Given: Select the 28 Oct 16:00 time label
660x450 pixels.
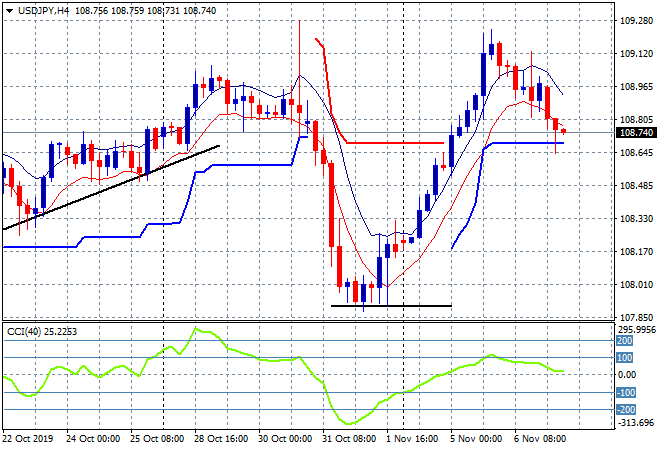Looking at the screenshot, I should pyautogui.click(x=221, y=439).
